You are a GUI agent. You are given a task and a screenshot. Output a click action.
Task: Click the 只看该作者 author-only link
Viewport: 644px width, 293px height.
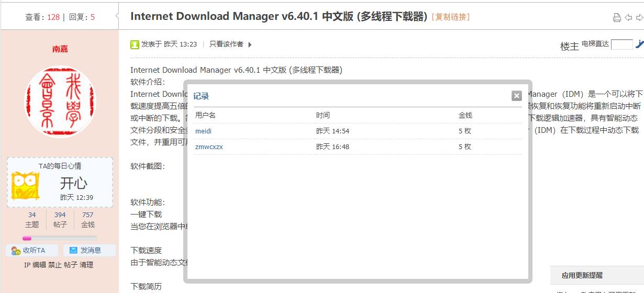[226, 44]
